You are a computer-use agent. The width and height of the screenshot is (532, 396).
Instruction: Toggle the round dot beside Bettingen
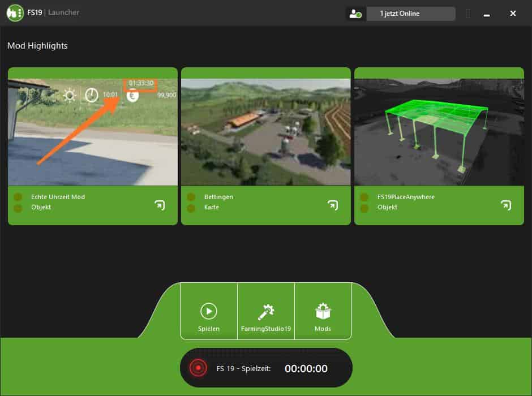pos(191,197)
